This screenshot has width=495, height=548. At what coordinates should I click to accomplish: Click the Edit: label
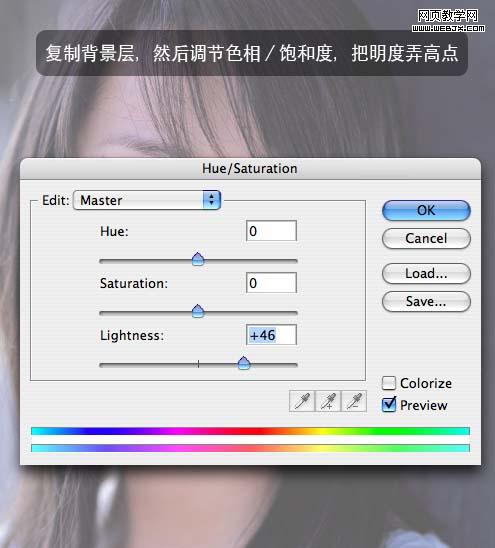(x=56, y=200)
